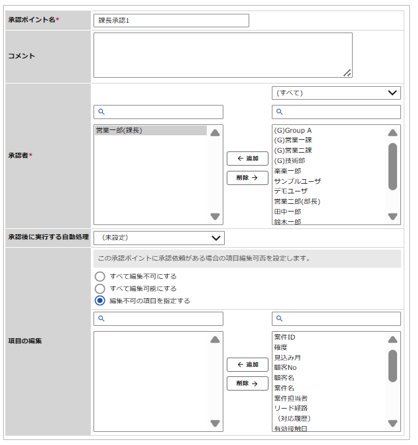Select 見込み月 in the available fields list
This screenshot has width=418, height=445.
(x=287, y=358)
